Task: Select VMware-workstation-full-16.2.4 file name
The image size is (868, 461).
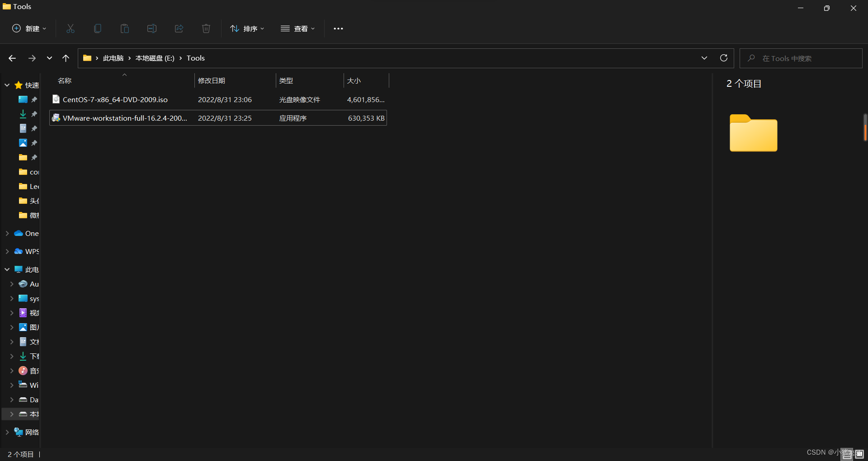Action: click(x=125, y=118)
